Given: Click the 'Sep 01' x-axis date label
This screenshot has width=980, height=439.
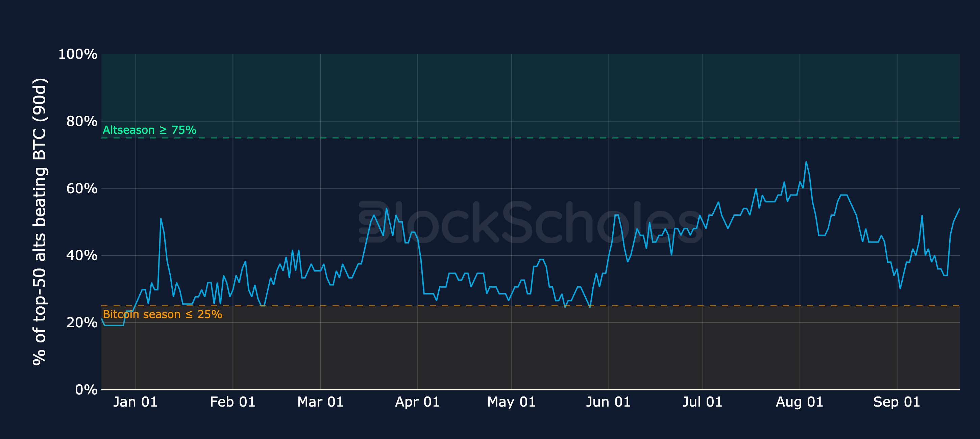Looking at the screenshot, I should click(x=897, y=402).
